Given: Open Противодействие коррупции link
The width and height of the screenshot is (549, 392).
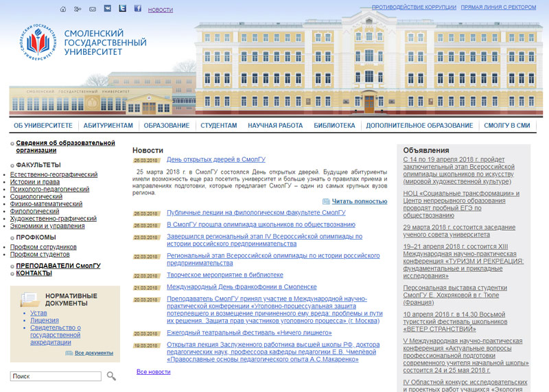Looking at the screenshot, I should (414, 7).
